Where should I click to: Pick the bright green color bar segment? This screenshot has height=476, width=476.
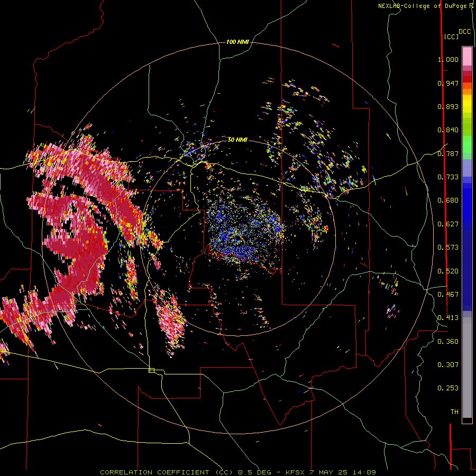(467, 144)
